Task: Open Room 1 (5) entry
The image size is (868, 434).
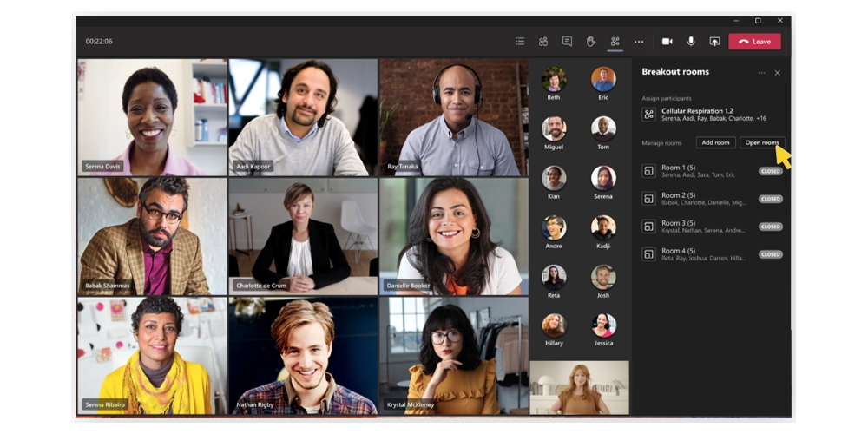Action: coord(712,171)
